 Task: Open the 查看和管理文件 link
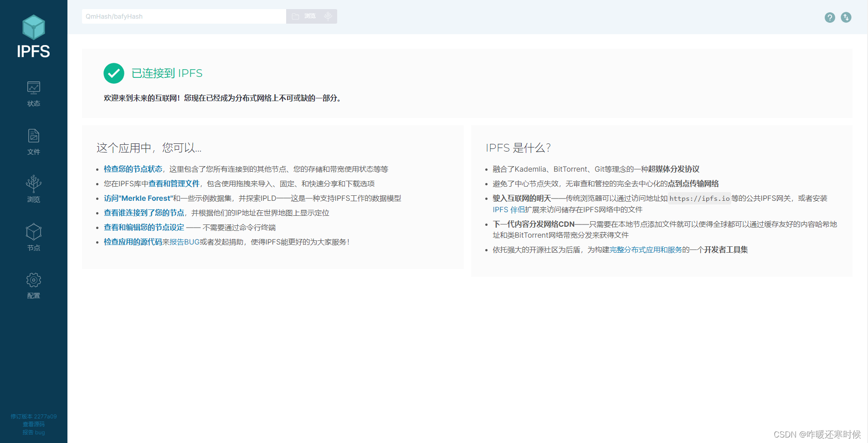(x=174, y=183)
